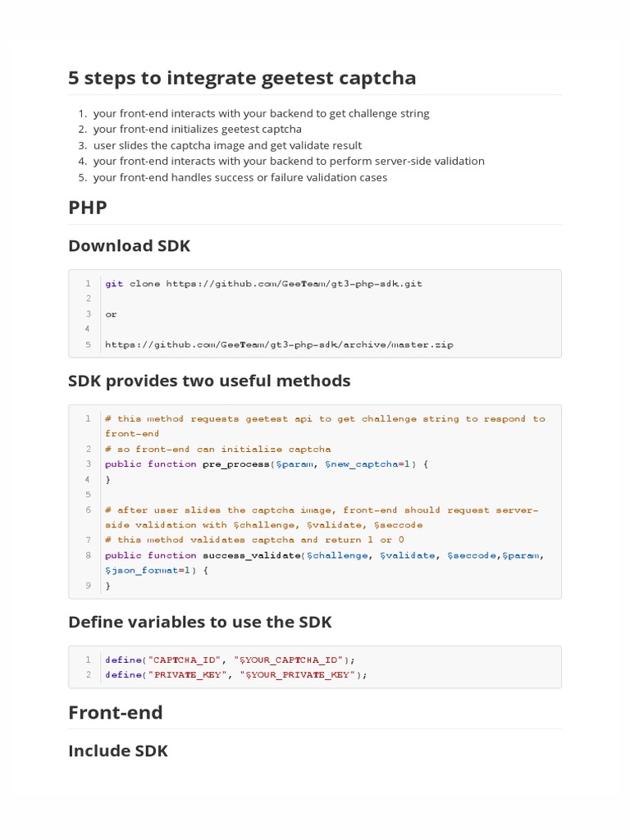Viewport: 630px width, 840px height.
Task: Click the success_validate function declaration line
Action: tap(324, 555)
